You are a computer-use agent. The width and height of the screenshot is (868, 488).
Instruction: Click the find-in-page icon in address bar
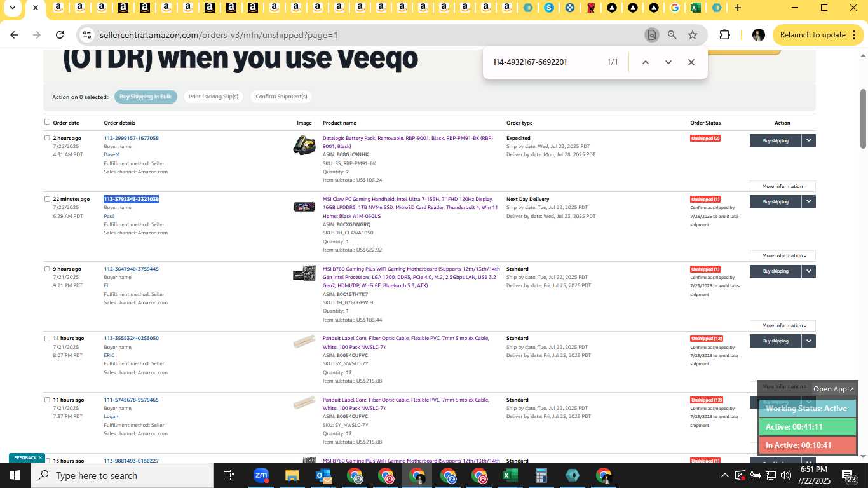pos(651,35)
